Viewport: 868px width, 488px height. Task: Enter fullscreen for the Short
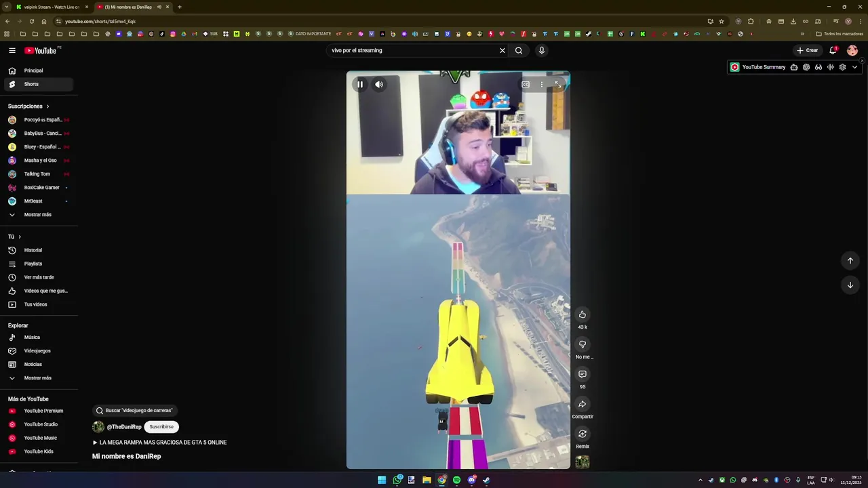[557, 85]
